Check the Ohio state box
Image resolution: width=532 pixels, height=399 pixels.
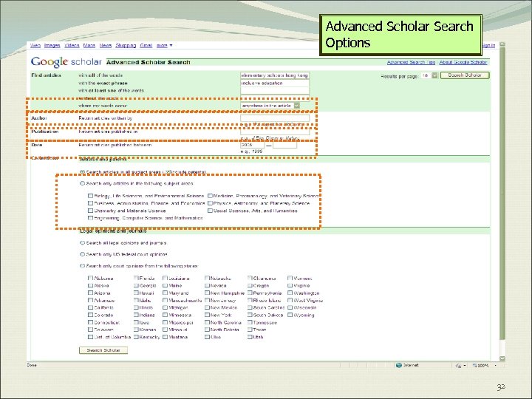(x=207, y=337)
